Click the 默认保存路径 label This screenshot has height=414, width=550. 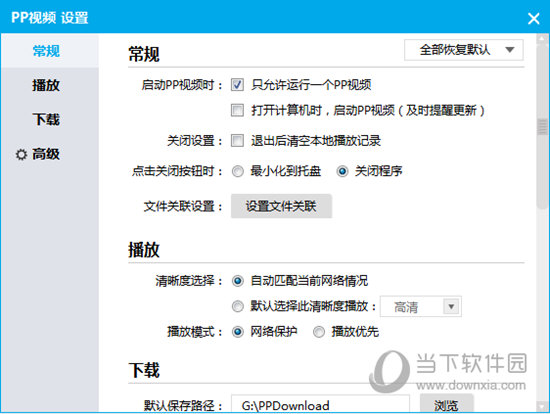point(183,406)
